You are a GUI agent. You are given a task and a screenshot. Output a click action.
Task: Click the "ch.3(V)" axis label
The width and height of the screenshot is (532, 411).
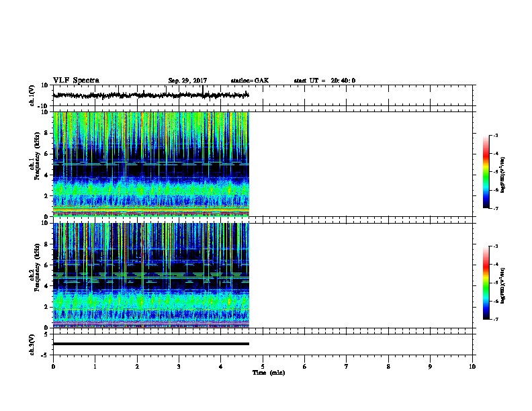coord(32,345)
